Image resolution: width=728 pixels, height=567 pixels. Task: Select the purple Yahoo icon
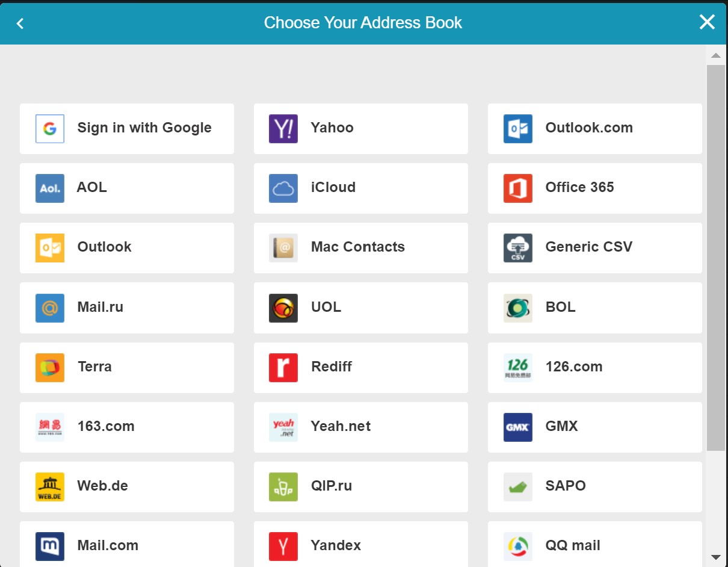coord(283,129)
